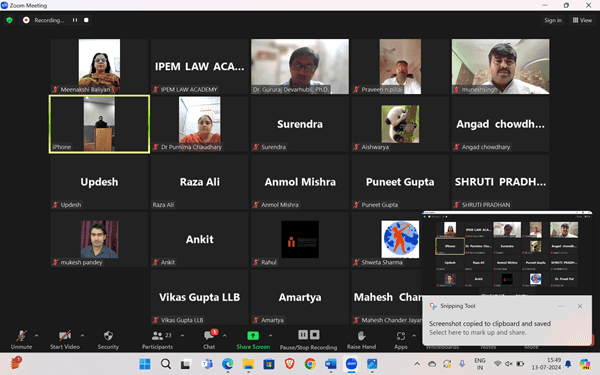Select Meenakshi Baliyan's video tile
This screenshot has height=375, width=600.
[x=99, y=66]
